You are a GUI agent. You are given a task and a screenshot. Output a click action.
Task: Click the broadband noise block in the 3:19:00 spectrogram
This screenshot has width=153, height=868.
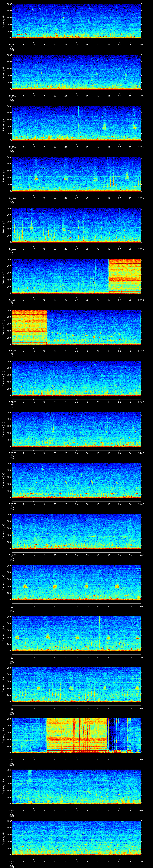pos(125,276)
